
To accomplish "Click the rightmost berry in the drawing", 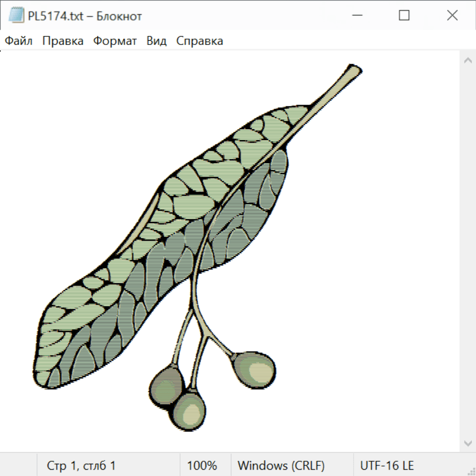I will point(254,369).
